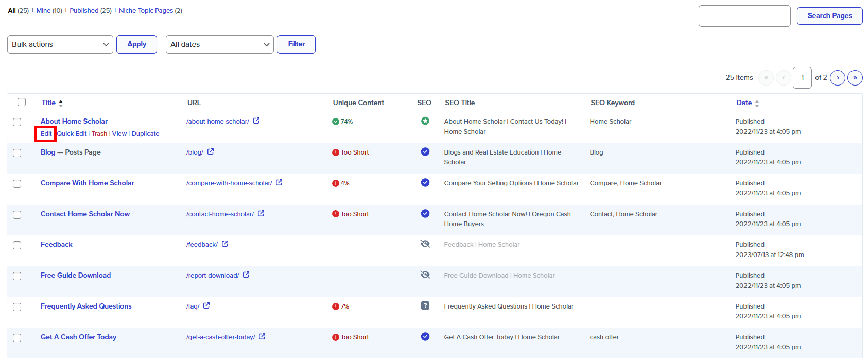868x358 pixels.
Task: Open the Free Guide Download title link
Action: pos(76,276)
